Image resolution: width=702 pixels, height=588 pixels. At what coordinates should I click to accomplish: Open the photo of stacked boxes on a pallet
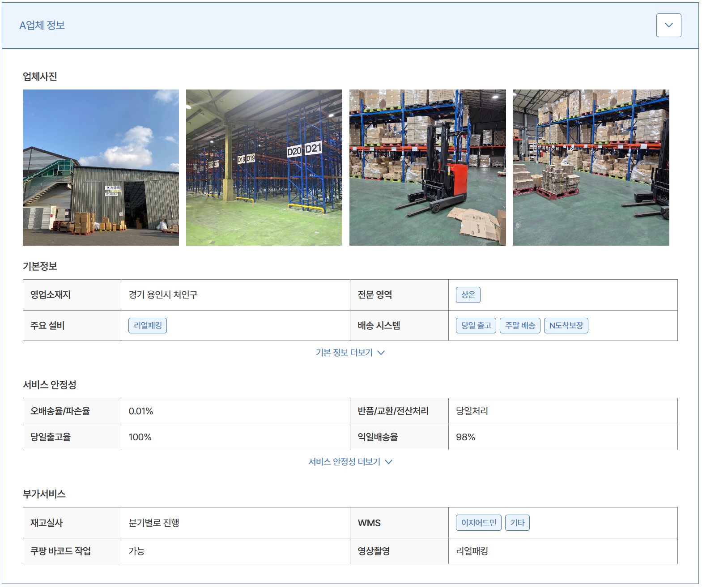tap(591, 167)
